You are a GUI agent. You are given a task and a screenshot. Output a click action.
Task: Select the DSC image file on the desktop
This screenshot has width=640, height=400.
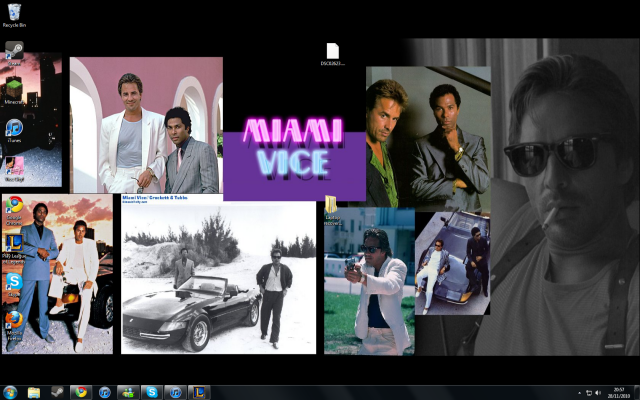332,52
